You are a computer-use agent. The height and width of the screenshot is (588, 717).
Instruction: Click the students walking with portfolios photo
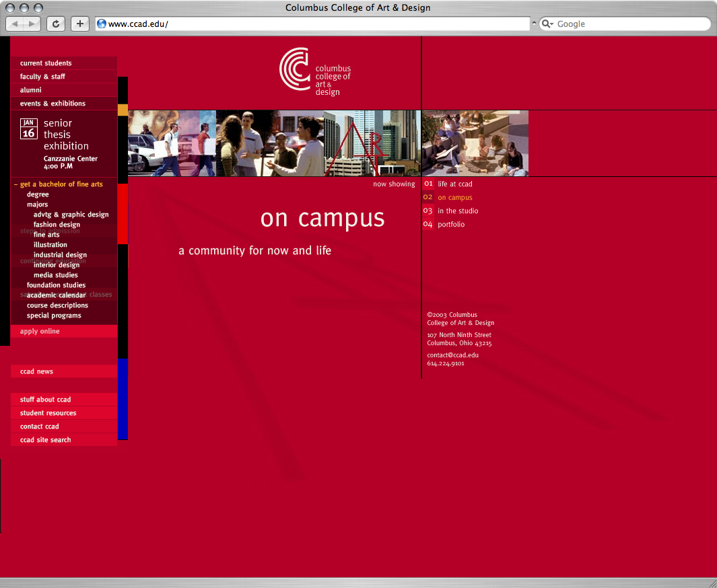click(x=172, y=143)
